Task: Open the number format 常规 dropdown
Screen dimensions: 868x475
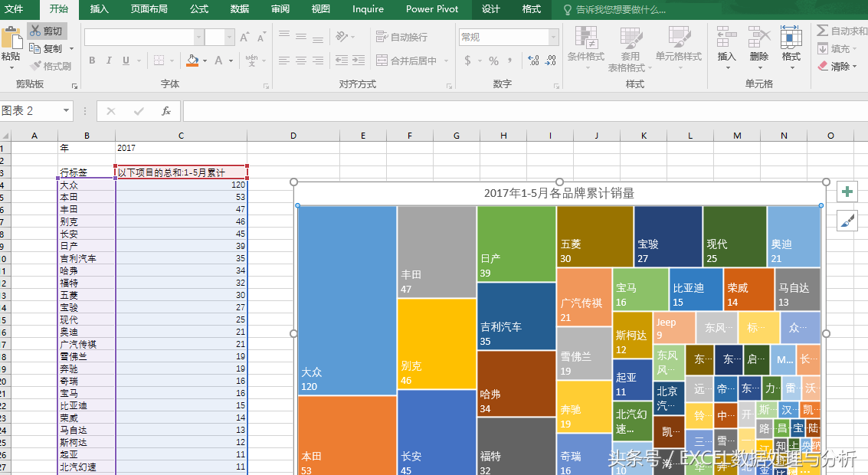Action: [553, 37]
